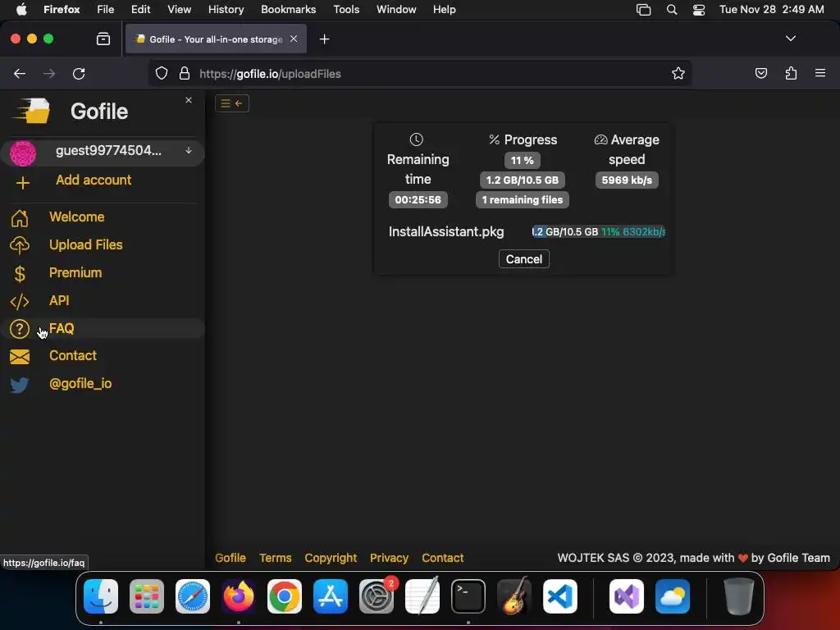Image resolution: width=840 pixels, height=630 pixels.
Task: Open the Firefox extensions puzzle icon
Action: 791,74
